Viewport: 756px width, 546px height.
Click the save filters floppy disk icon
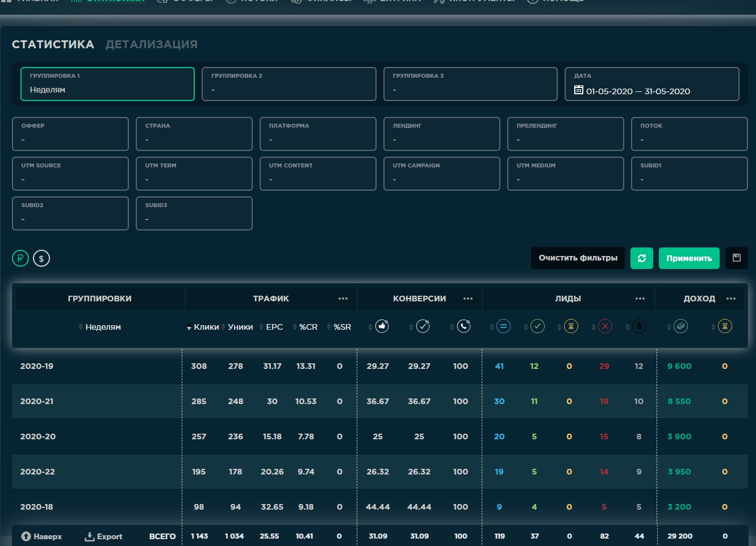(x=736, y=258)
